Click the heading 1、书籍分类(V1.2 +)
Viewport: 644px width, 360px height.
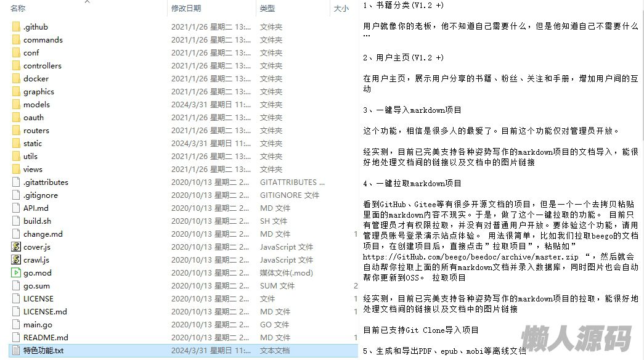(x=403, y=6)
